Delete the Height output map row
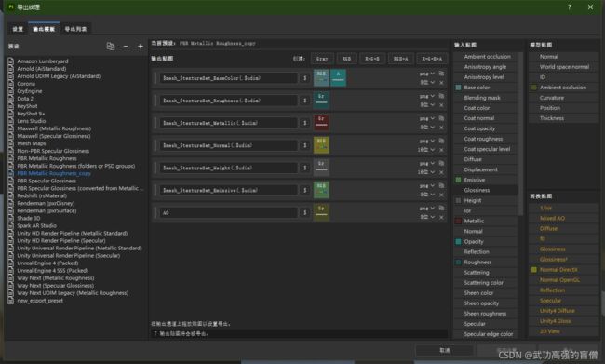 click(x=441, y=172)
